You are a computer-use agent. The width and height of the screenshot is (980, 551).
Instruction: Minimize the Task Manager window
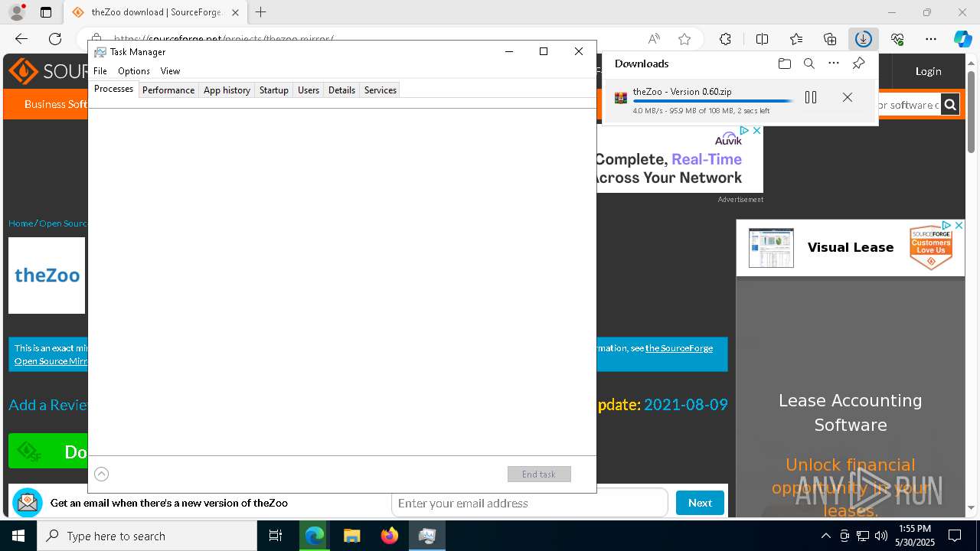click(x=509, y=51)
